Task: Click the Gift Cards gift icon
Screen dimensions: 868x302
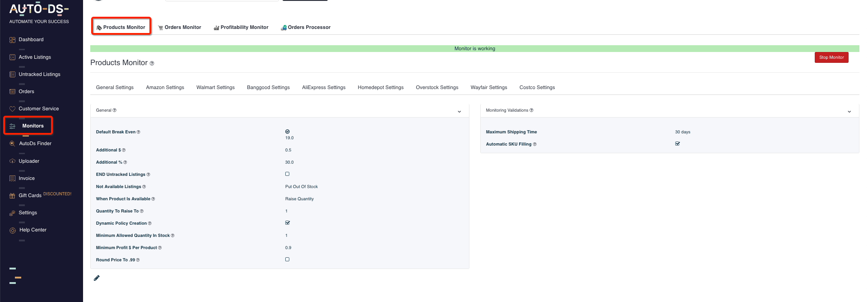Action: 12,196
